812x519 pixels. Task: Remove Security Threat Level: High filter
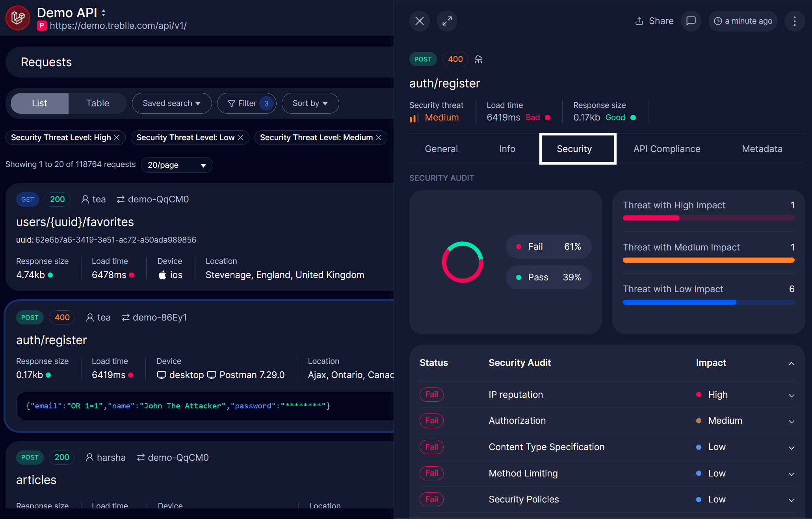pos(117,137)
